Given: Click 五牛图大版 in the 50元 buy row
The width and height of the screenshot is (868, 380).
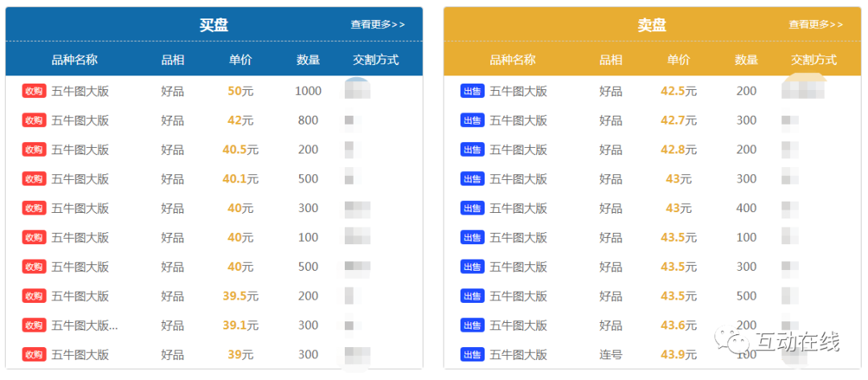Looking at the screenshot, I should [x=80, y=91].
